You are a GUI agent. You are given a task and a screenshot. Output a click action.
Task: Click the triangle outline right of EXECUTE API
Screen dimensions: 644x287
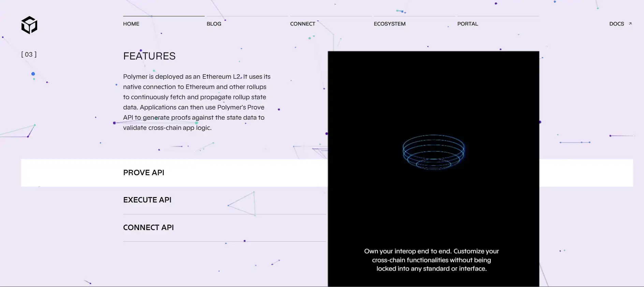(x=245, y=204)
